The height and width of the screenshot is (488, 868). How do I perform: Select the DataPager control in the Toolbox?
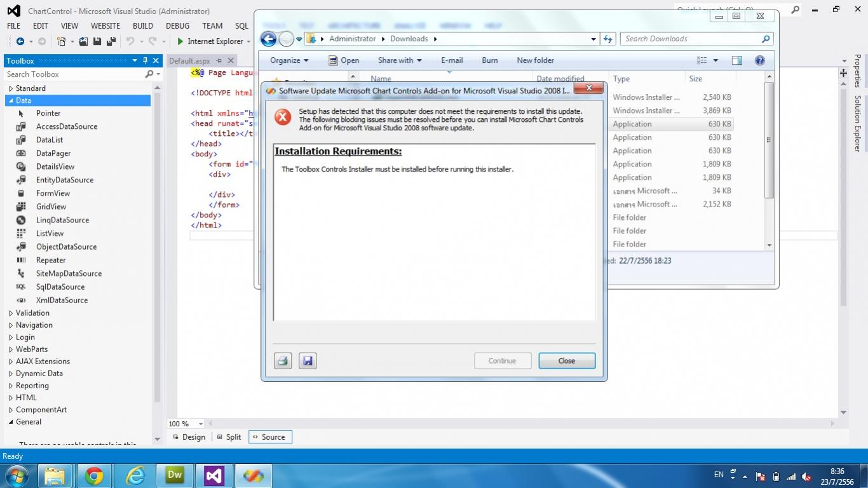pyautogui.click(x=53, y=153)
